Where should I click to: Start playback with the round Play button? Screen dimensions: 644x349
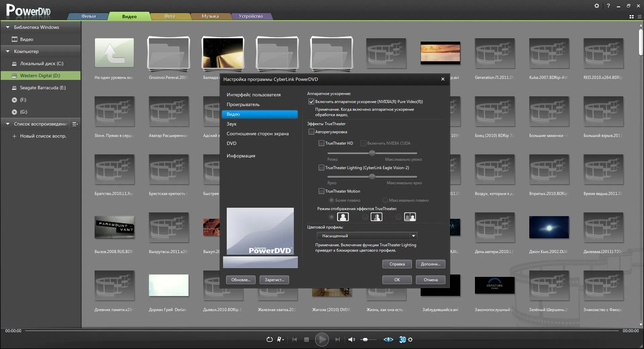pos(322,340)
